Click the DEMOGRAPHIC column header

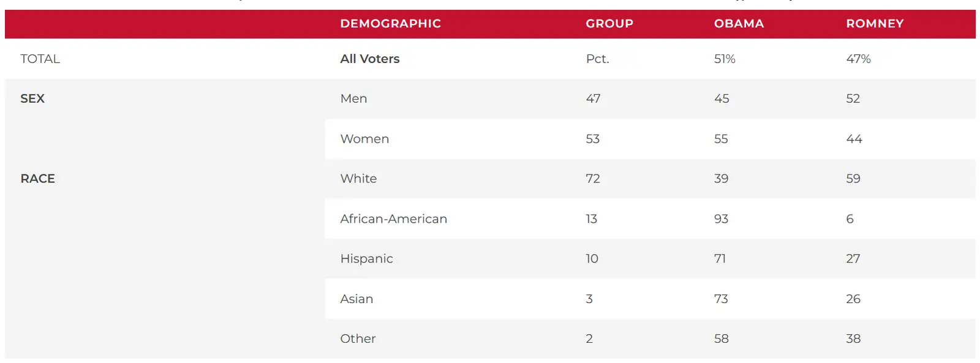coord(390,24)
